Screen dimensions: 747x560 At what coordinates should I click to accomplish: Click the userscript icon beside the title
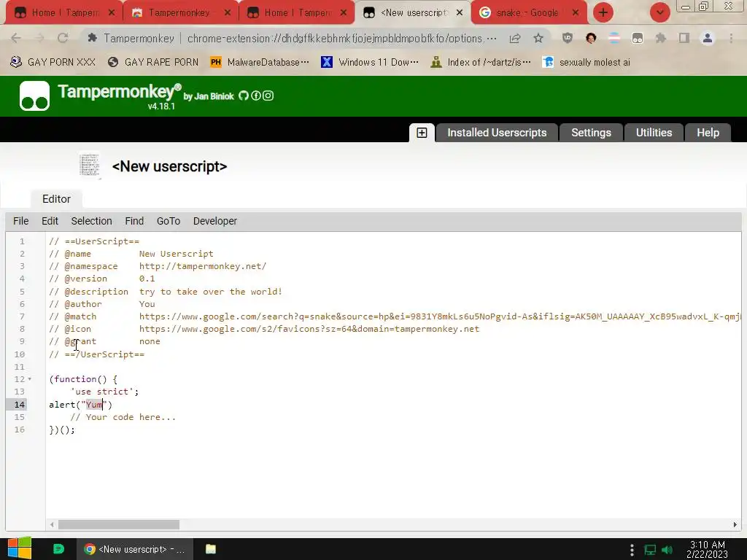click(x=90, y=166)
